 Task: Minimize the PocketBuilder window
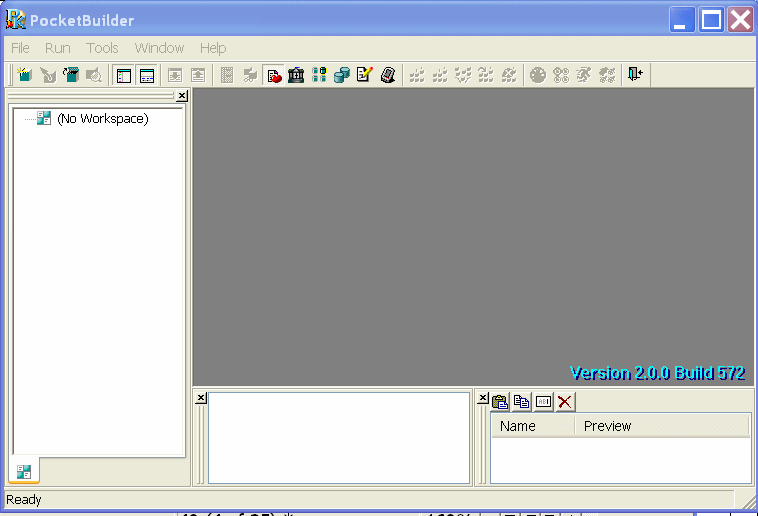pos(682,20)
